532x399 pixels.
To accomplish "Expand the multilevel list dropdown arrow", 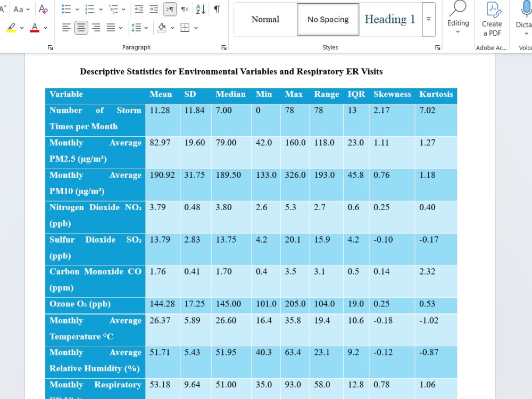I will (x=123, y=10).
